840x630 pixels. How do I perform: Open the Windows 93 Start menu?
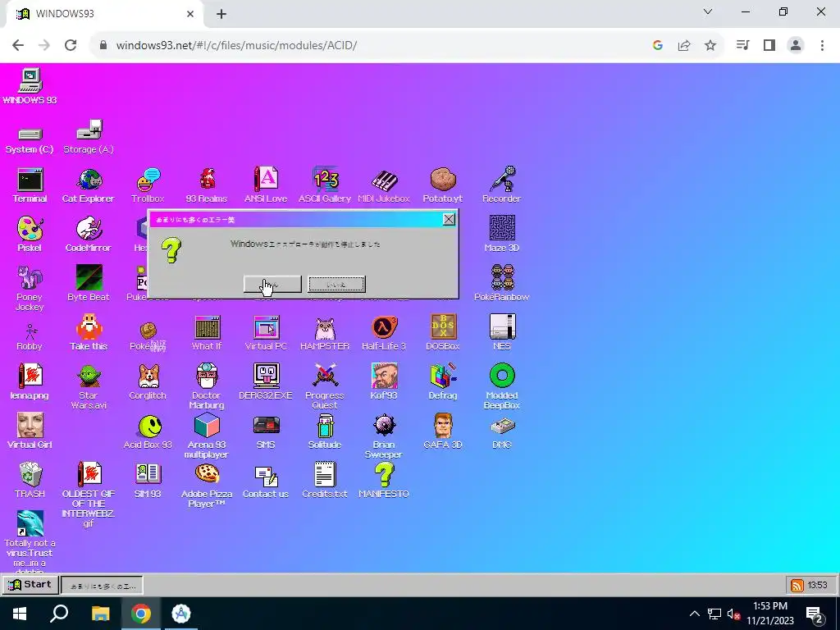(x=30, y=584)
